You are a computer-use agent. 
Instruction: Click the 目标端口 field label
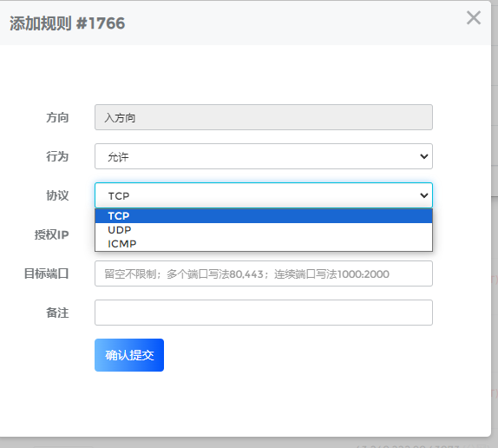46,273
